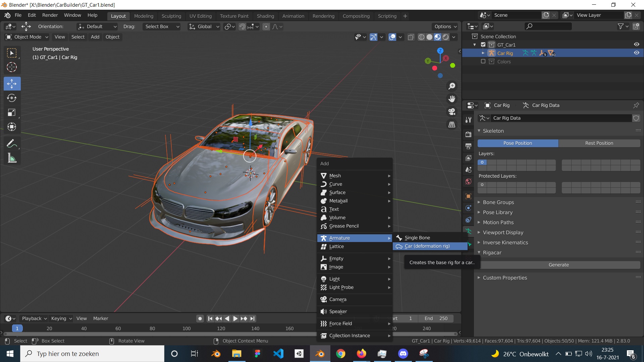Image resolution: width=644 pixels, height=362 pixels.
Task: Switch to the Animation workspace tab
Action: [293, 16]
